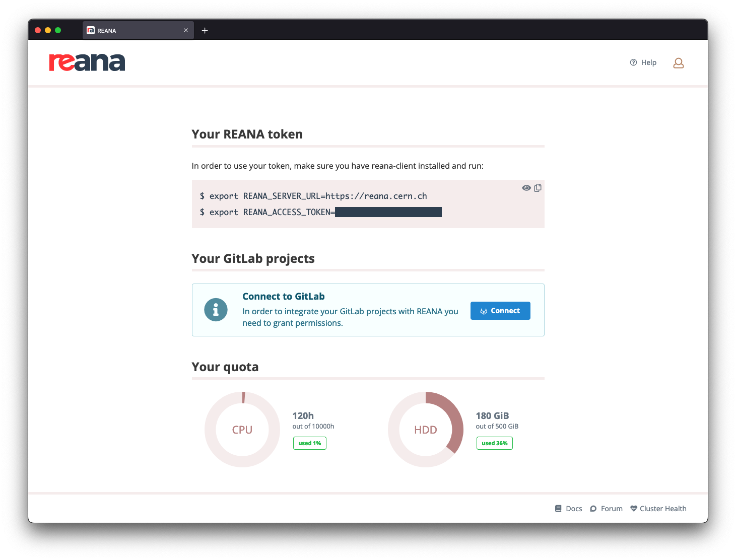
Task: Open the Cluster Health link
Action: [662, 508]
